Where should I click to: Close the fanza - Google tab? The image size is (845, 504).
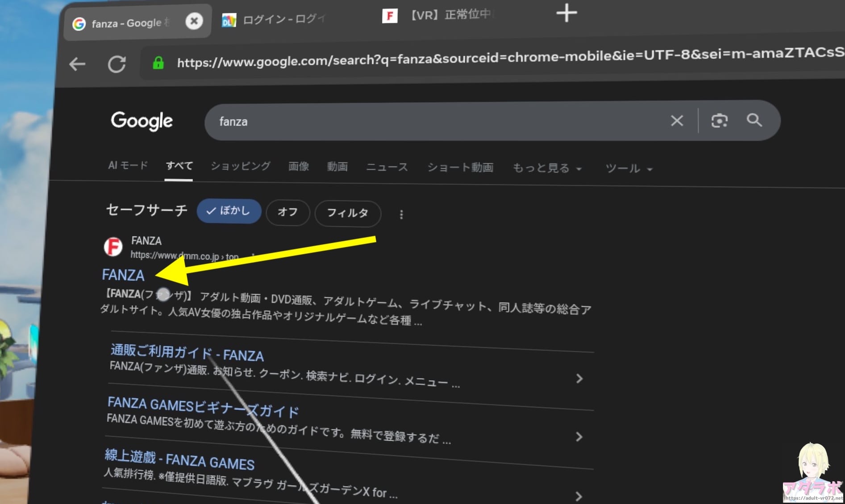coord(194,21)
